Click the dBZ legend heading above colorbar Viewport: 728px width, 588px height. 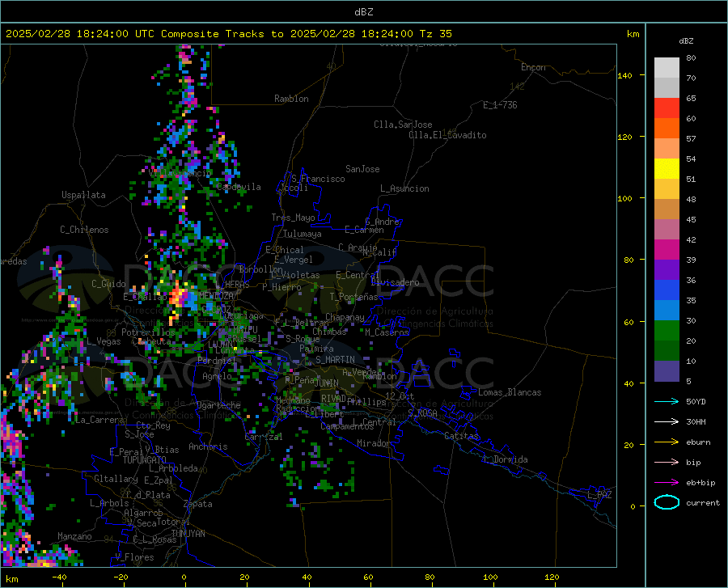coord(686,40)
